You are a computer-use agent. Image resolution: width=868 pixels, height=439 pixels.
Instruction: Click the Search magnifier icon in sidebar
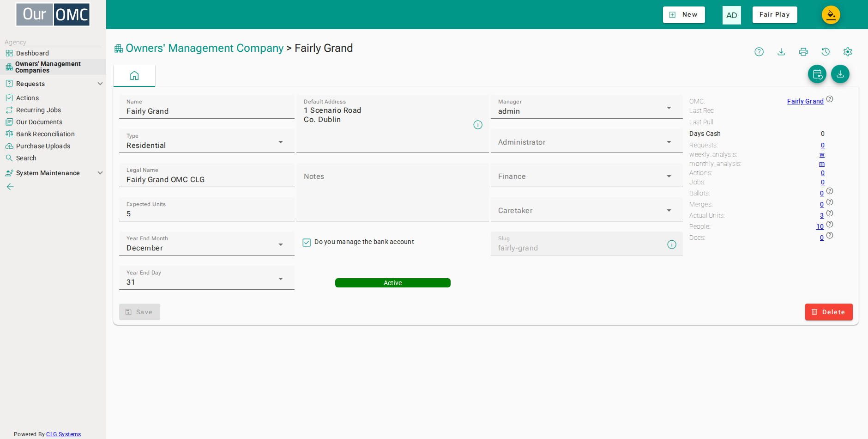click(x=9, y=158)
